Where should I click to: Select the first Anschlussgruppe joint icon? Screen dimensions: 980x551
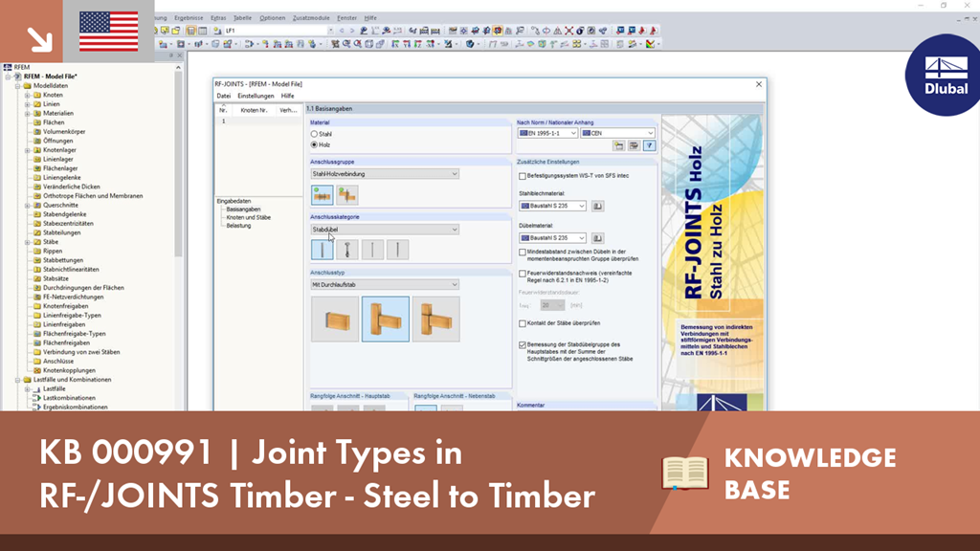coord(323,195)
